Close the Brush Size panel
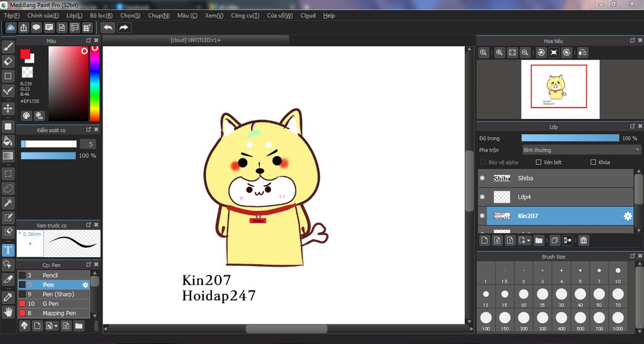The image size is (644, 344). click(640, 256)
